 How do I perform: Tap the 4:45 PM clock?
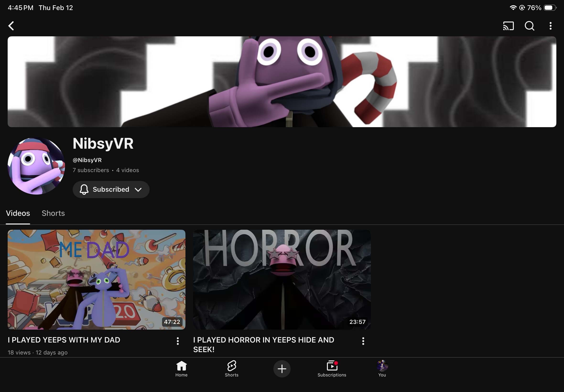tap(21, 8)
